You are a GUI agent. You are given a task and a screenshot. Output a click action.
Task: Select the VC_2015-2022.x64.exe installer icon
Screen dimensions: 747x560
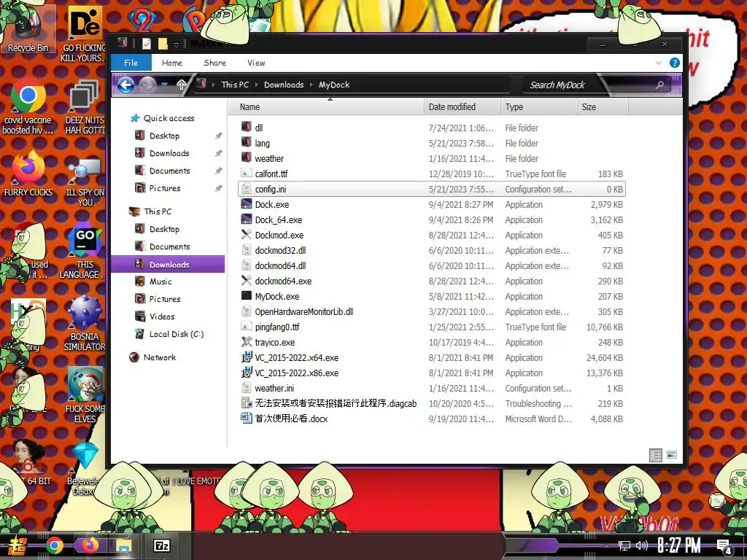(x=247, y=357)
